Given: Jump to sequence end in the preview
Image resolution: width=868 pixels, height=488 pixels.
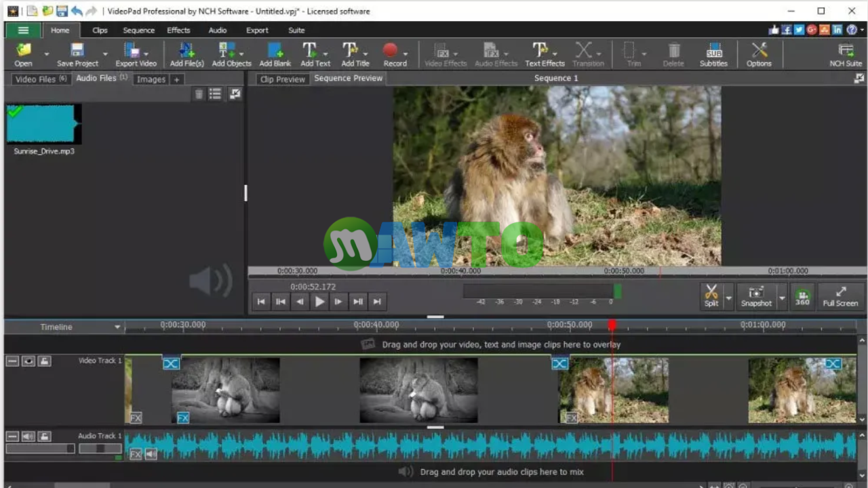Looking at the screenshot, I should 377,302.
